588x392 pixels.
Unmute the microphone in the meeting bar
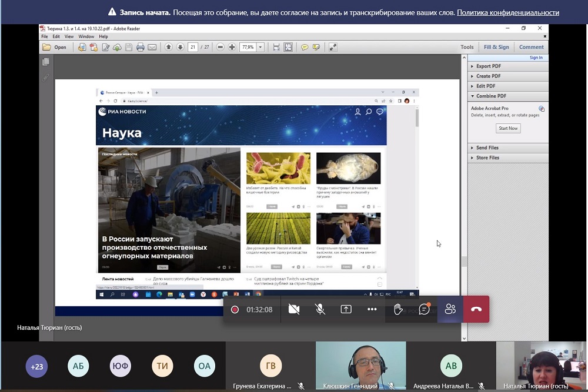click(320, 309)
